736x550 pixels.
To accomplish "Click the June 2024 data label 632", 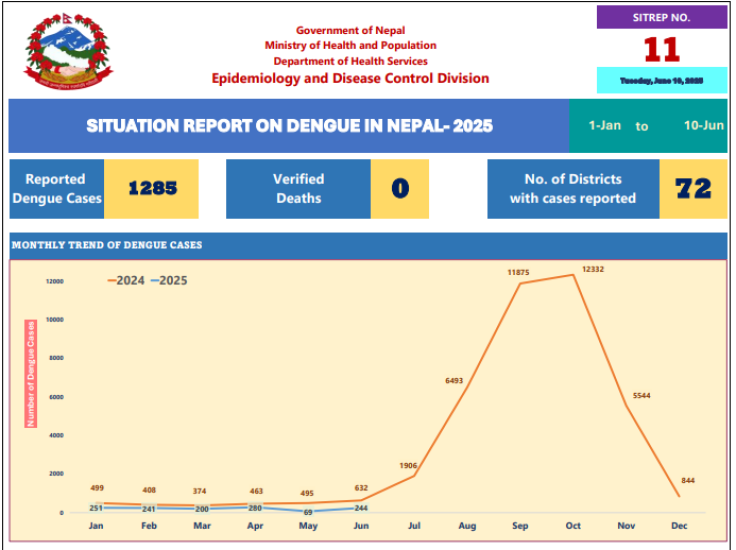I will tap(361, 488).
